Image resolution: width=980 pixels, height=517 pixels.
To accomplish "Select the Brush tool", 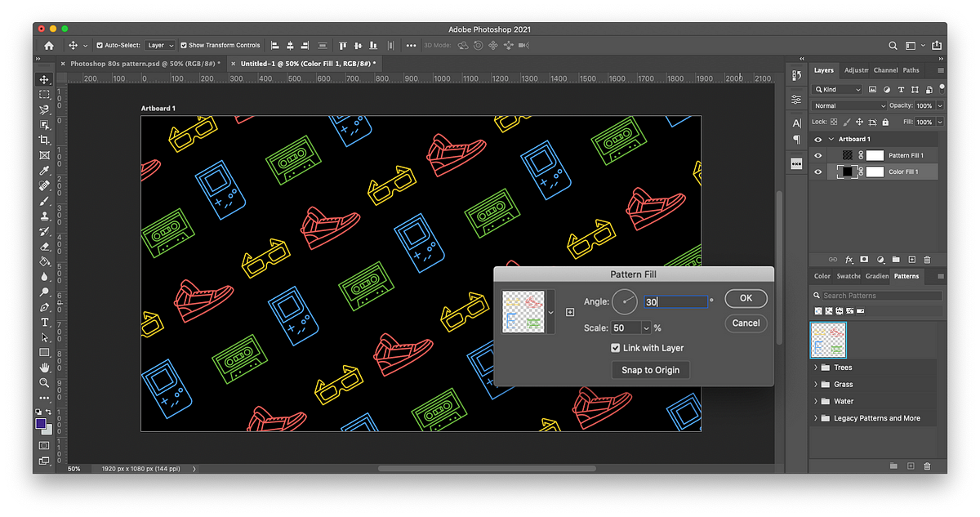I will pos(45,201).
